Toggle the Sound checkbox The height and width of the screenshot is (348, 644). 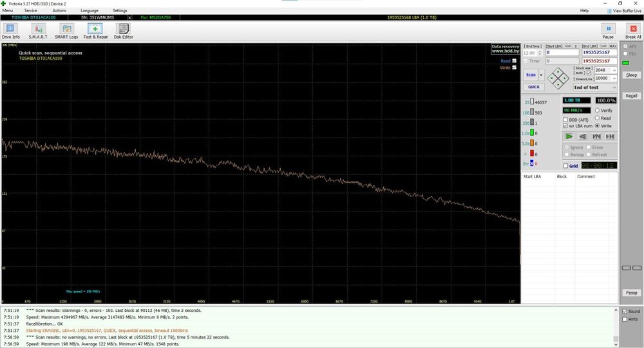(x=625, y=311)
